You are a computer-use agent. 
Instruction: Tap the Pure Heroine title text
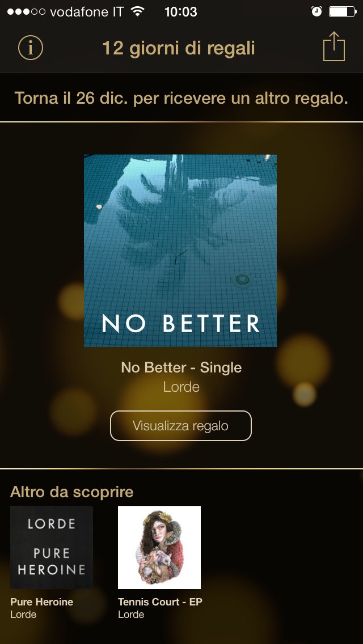(x=41, y=602)
